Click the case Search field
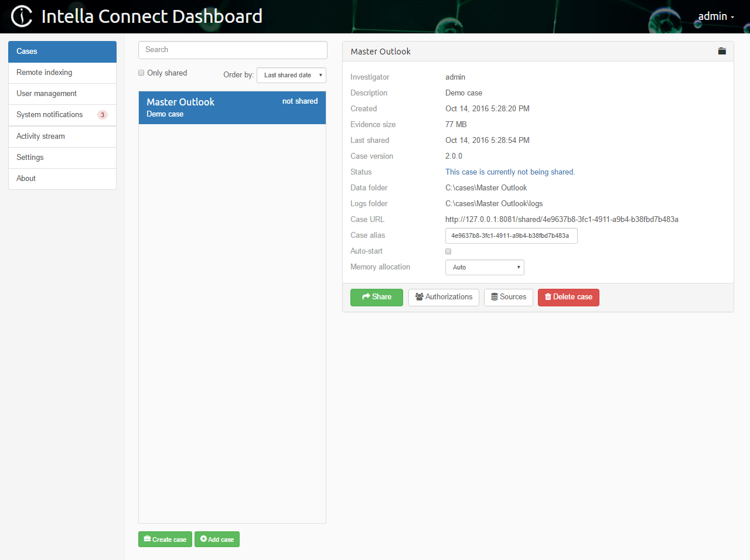This screenshot has width=750, height=560. [232, 50]
